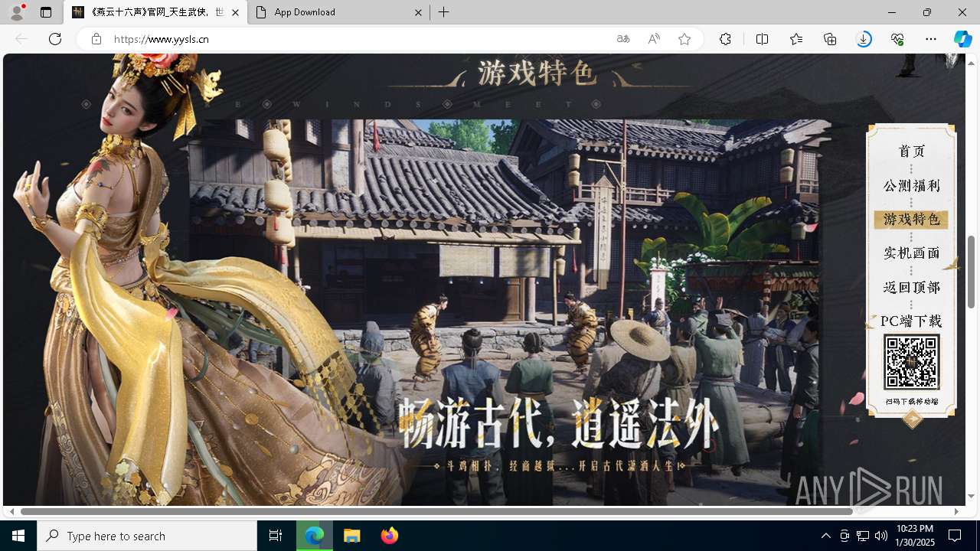Add page to favorites star
The width and height of the screenshot is (980, 551).
click(684, 39)
